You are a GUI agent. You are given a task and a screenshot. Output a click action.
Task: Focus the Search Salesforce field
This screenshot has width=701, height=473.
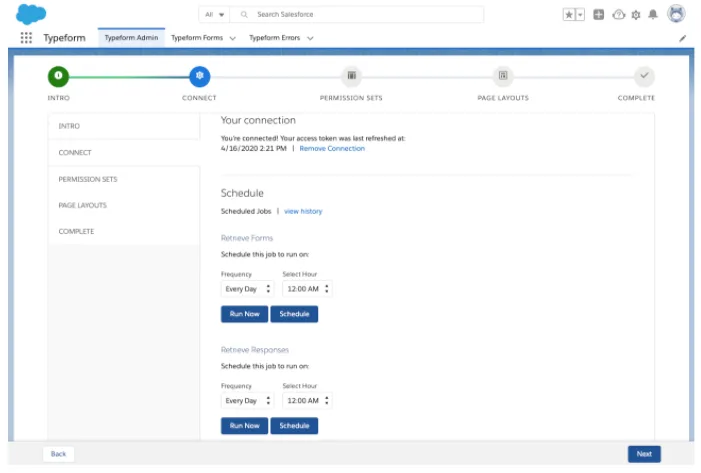(357, 15)
